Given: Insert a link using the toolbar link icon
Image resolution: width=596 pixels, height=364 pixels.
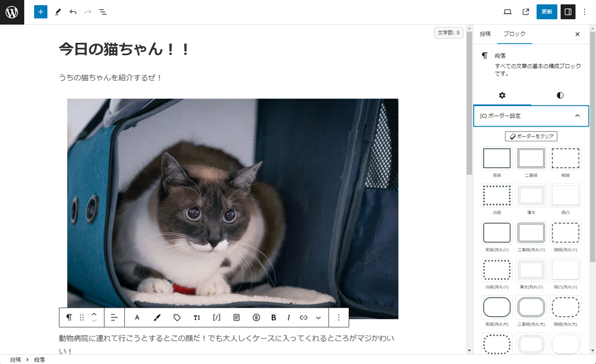Looking at the screenshot, I should [x=304, y=317].
